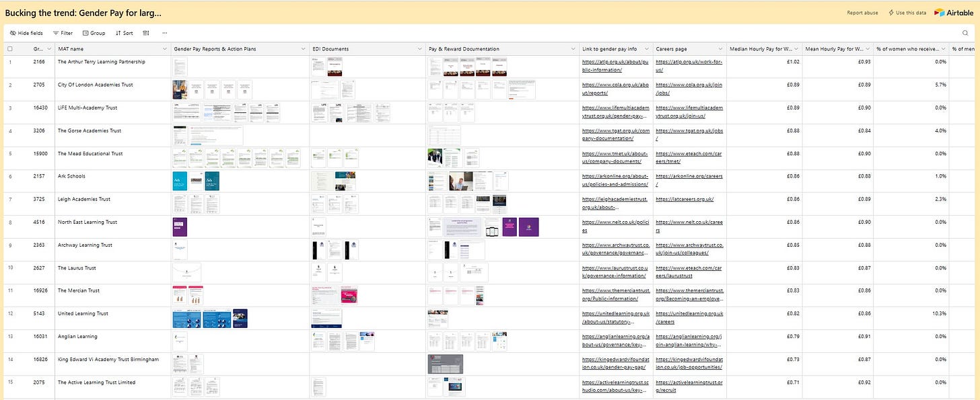The height and width of the screenshot is (400, 980).
Task: Select The Arthur Terry Learning Partnership cell
Action: [112, 67]
